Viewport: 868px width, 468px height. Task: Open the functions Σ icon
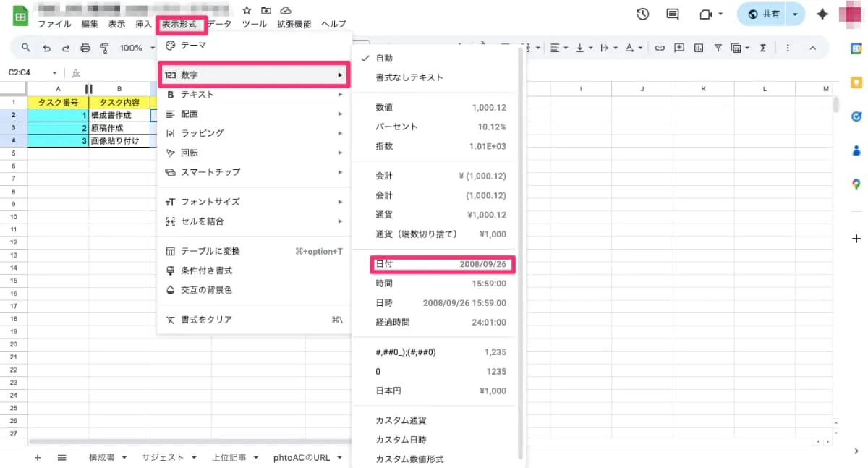(x=762, y=48)
